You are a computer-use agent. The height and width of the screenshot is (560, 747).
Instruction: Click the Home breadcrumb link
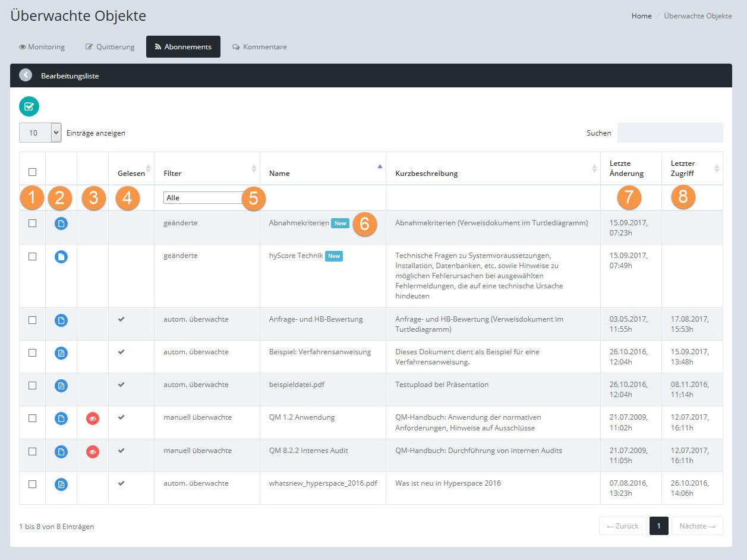coord(641,16)
